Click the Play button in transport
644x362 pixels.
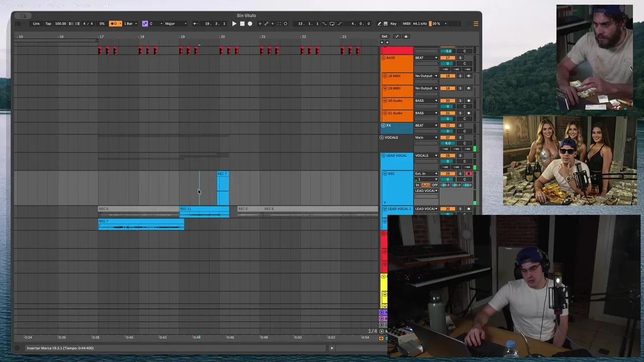[234, 24]
